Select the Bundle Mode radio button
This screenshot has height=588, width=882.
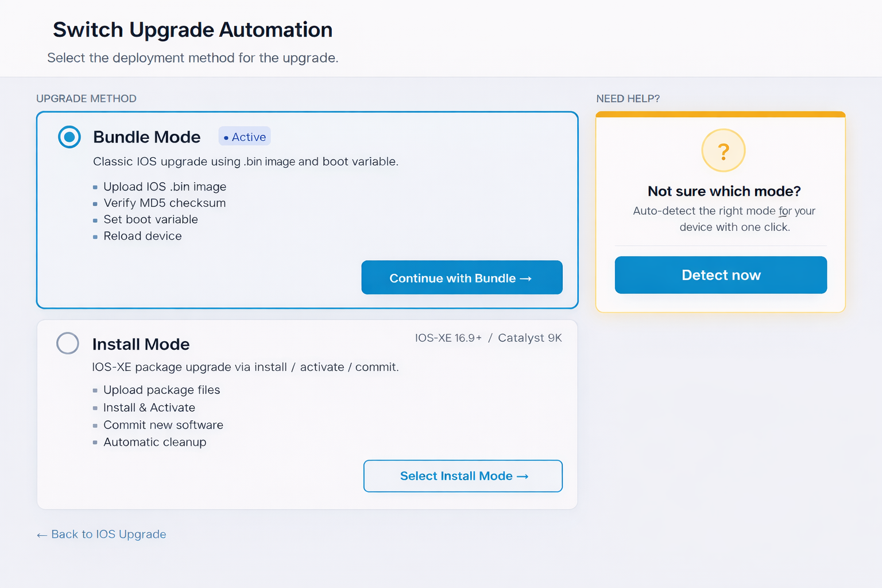[x=69, y=137]
